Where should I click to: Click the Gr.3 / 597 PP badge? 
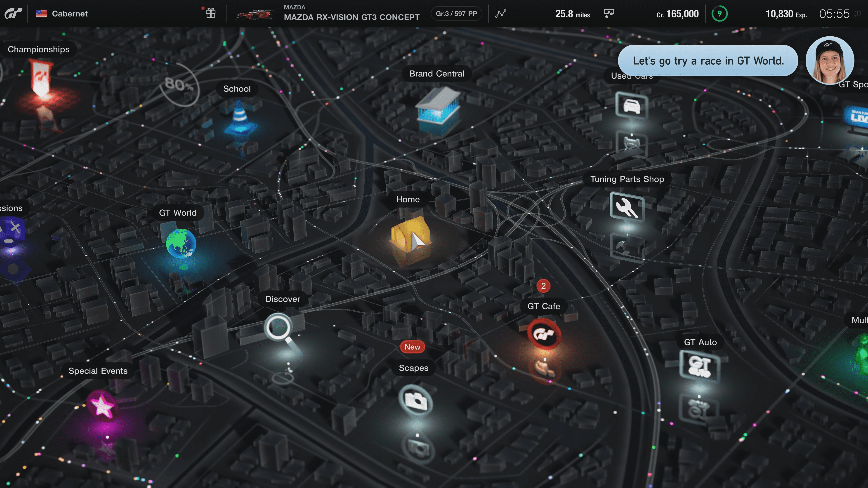click(456, 14)
